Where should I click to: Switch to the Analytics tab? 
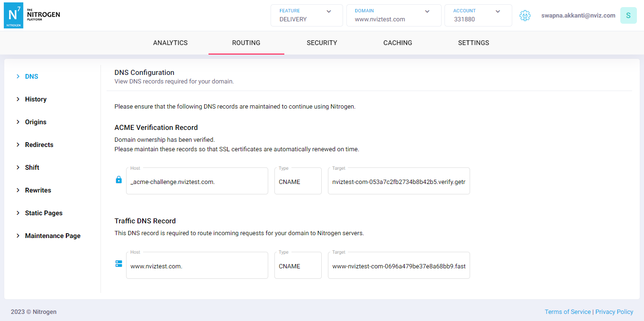click(170, 43)
